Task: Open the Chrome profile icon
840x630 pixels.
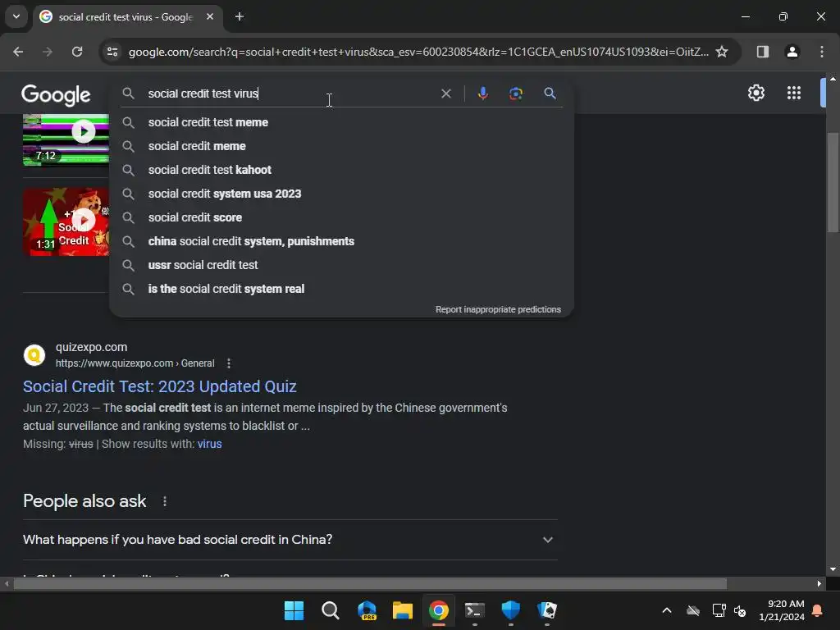Action: tap(792, 52)
